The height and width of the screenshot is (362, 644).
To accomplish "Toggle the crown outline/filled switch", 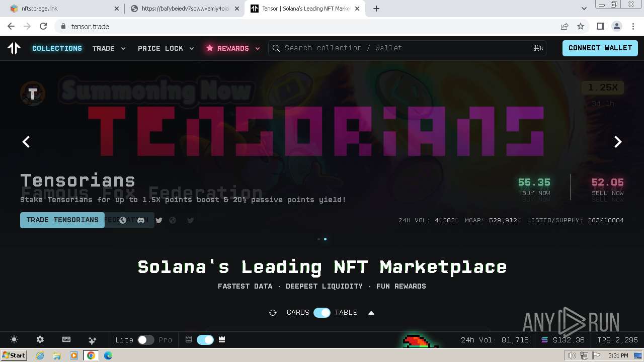I will 205,340.
